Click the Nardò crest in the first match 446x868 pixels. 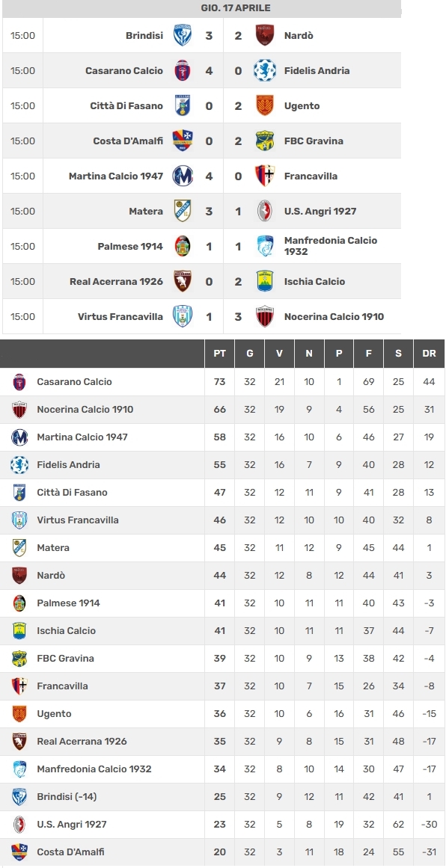[265, 35]
